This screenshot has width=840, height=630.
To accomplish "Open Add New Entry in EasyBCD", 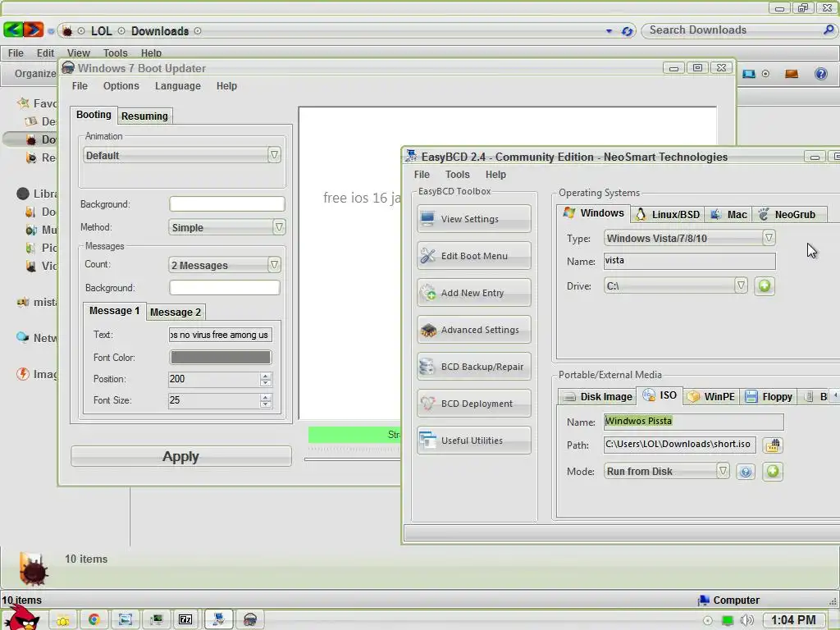I will pyautogui.click(x=473, y=293).
